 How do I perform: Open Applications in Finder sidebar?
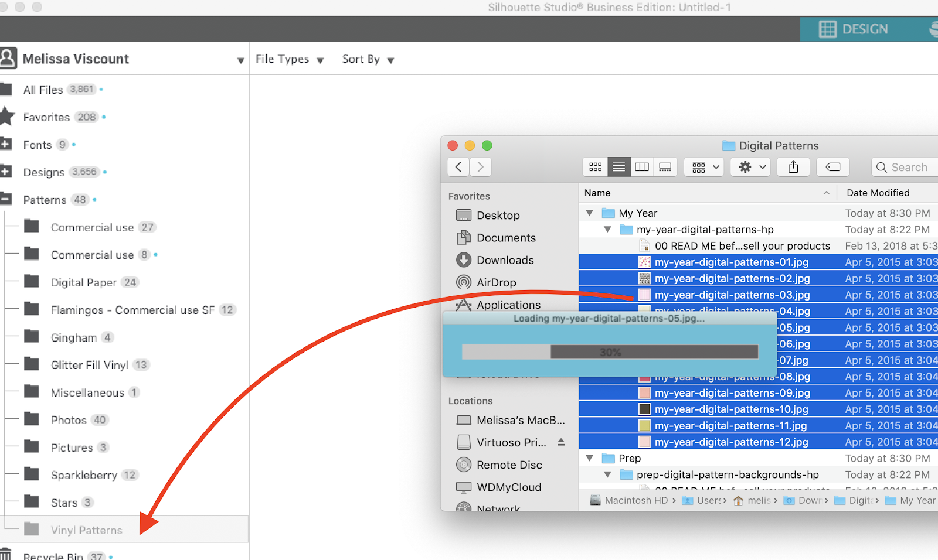pyautogui.click(x=498, y=304)
